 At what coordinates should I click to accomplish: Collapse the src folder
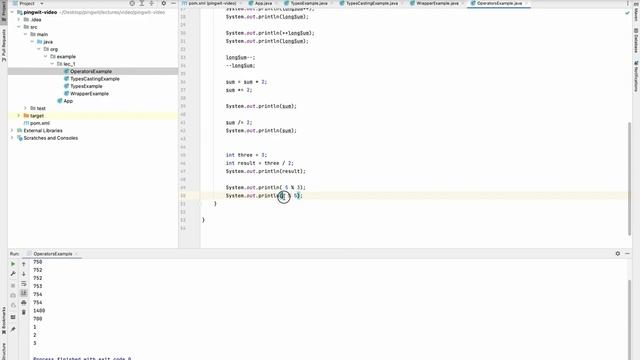pyautogui.click(x=19, y=27)
